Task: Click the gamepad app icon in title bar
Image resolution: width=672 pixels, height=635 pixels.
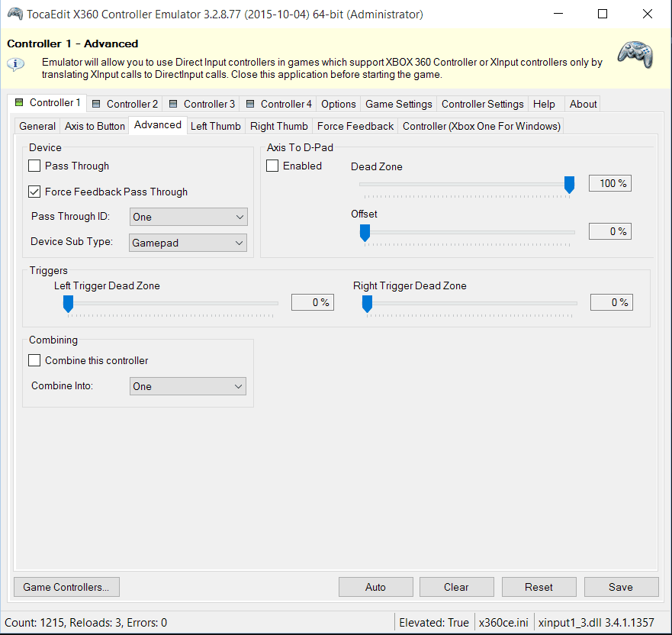Action: click(15, 14)
